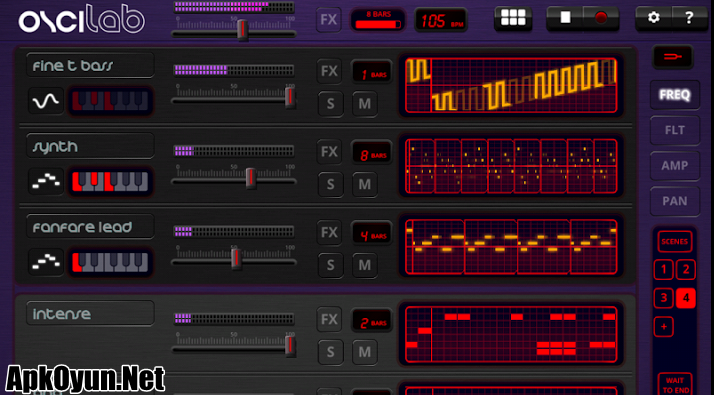Open the pattern grid view button
Screen dimensions: 714x395
(x=513, y=18)
